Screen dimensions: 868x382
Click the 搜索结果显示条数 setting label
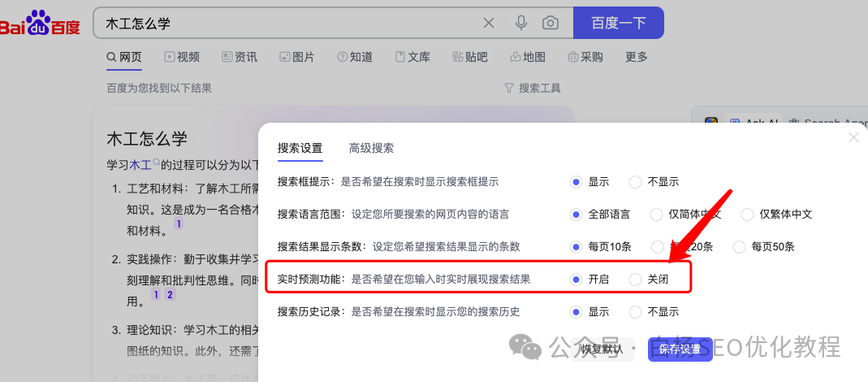point(322,247)
